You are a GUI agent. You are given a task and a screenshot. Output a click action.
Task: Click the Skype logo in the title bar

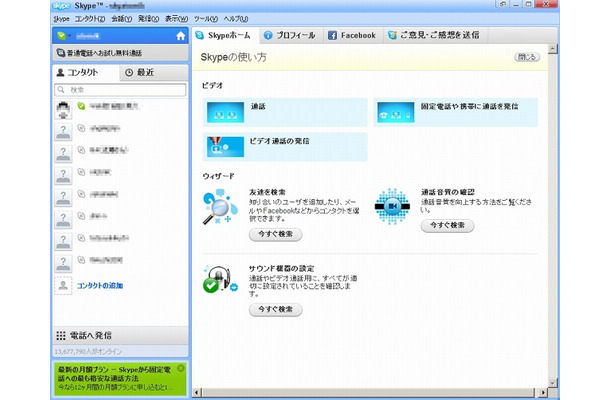[x=61, y=5]
